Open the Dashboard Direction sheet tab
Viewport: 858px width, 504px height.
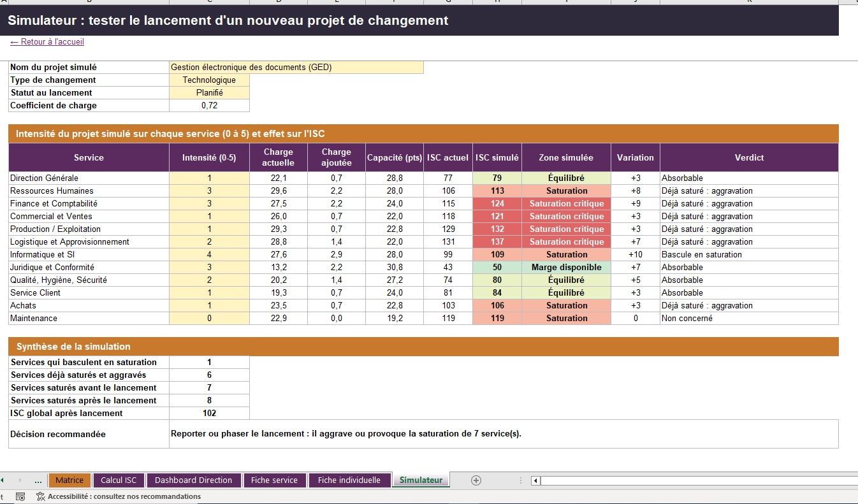[x=194, y=480]
